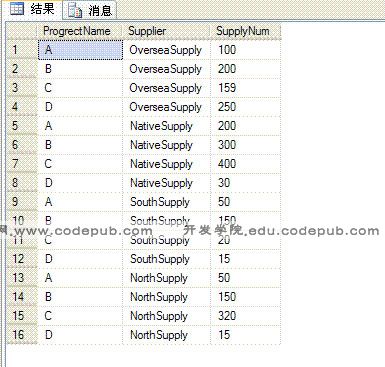Select the ProgrectName column header

click(80, 31)
